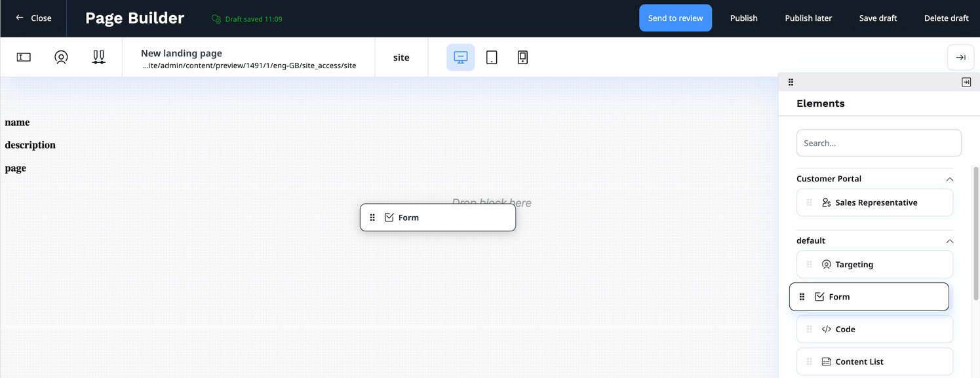Click Publish in the top bar

[743, 18]
